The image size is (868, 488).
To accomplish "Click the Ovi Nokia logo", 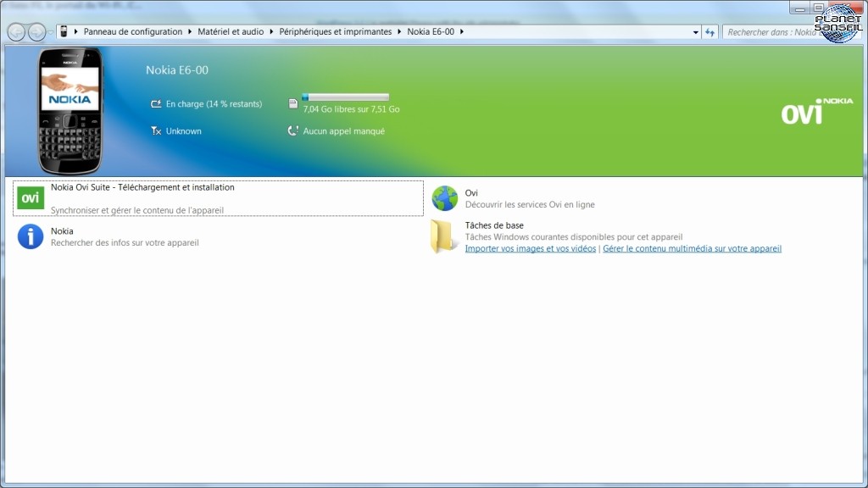I will (816, 111).
